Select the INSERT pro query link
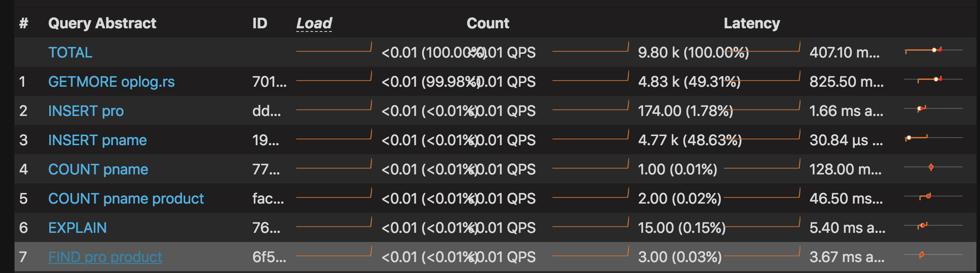This screenshot has width=980, height=273. click(x=86, y=111)
